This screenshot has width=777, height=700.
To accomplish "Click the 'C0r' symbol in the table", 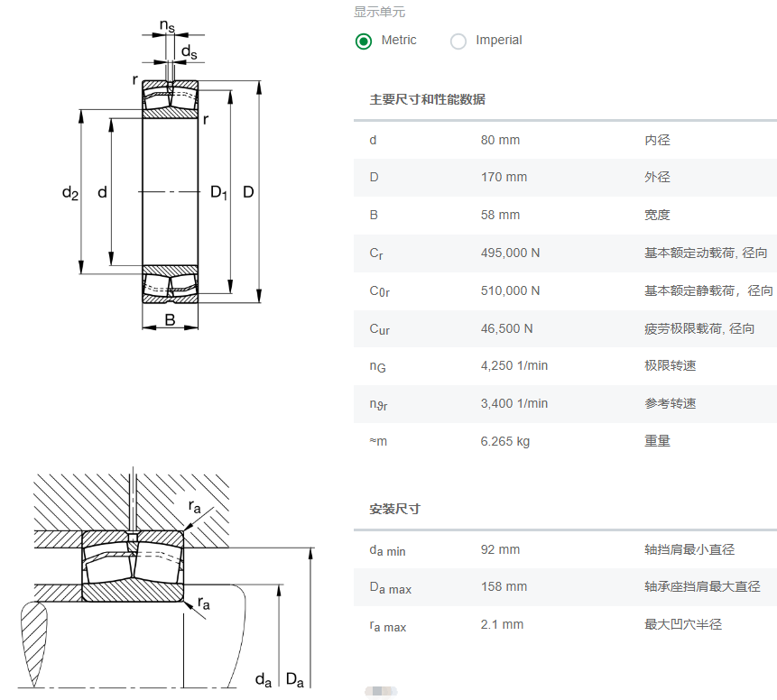I will tap(380, 291).
